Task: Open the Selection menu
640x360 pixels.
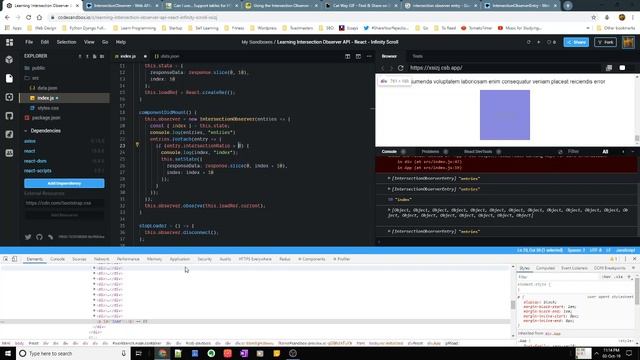Action: pos(66,42)
